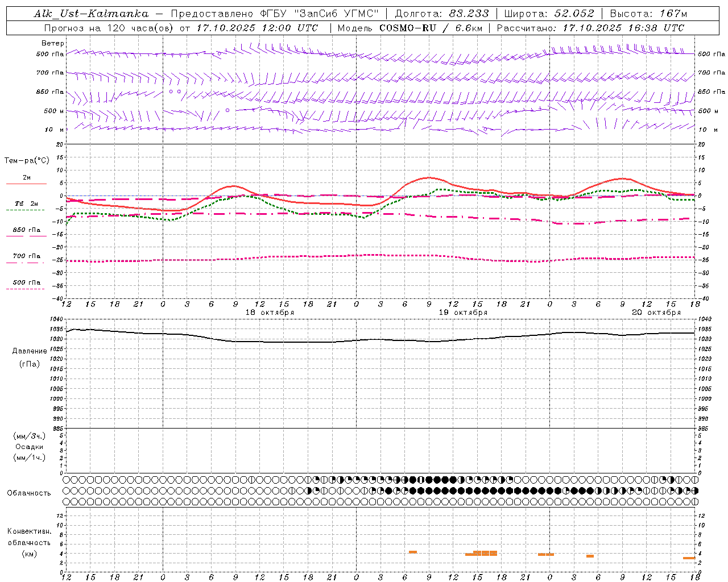Viewport: 728px width, 582px height.
Task: Click the orange convective bar near 06 on 19 October
Action: tap(413, 552)
